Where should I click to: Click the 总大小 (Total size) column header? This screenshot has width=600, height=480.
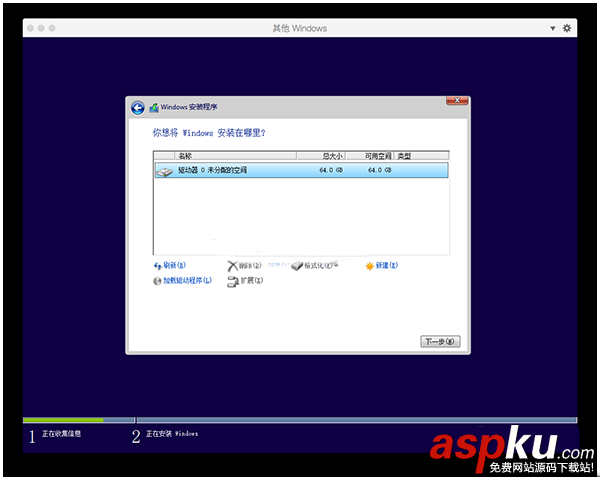pyautogui.click(x=321, y=156)
